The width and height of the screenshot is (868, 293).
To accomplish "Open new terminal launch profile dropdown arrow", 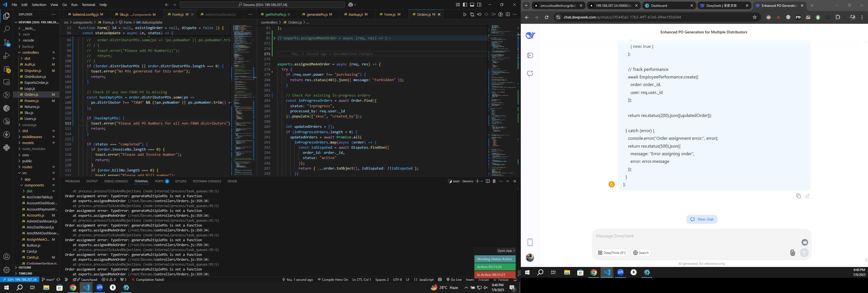I will click(x=481, y=181).
